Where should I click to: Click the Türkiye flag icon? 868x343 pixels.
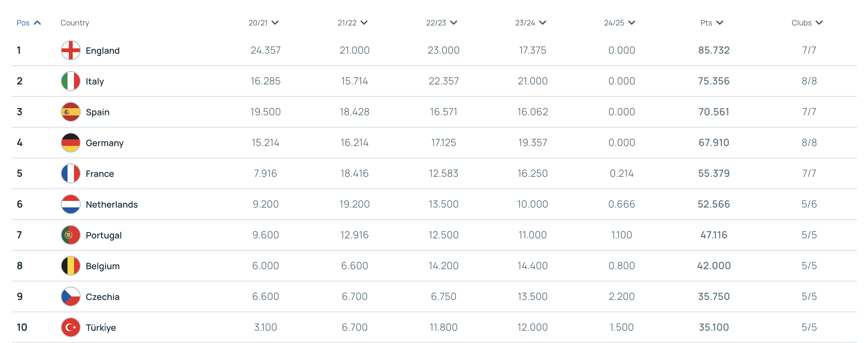(70, 327)
